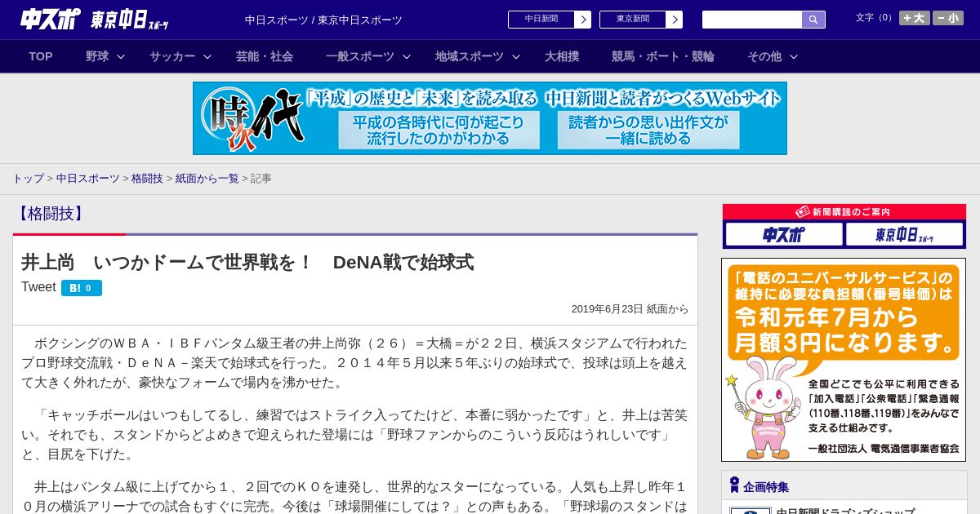This screenshot has height=514, width=980.
Task: Increase the text size with the ＋大 button
Action: [914, 18]
